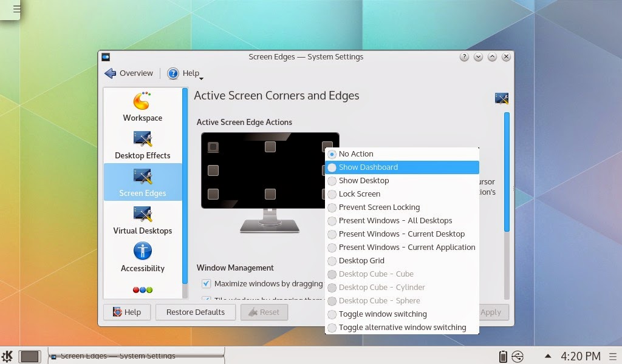Click the 4:20 PM clock
Viewport: 622px width, 364px height.
(580, 357)
